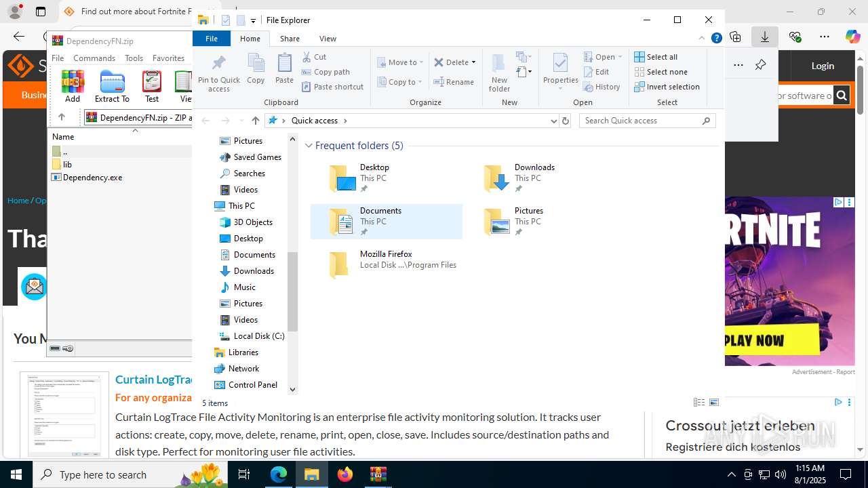Switch to the View tab

328,39
